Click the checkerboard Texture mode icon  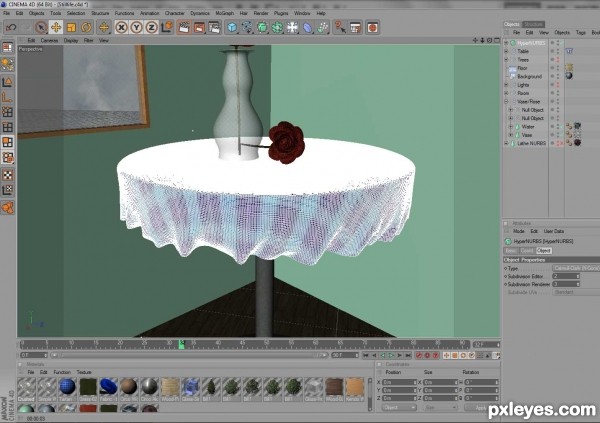[x=8, y=175]
